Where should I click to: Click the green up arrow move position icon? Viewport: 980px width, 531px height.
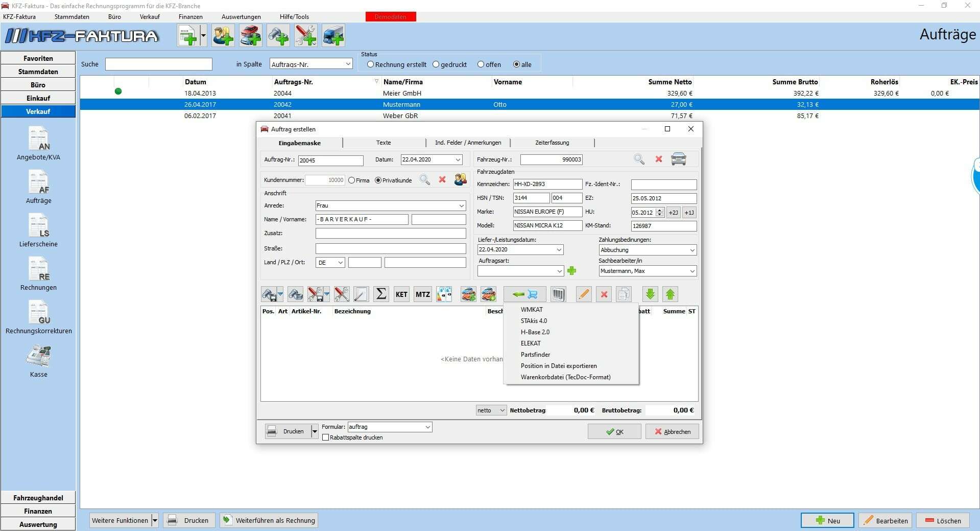click(x=671, y=294)
